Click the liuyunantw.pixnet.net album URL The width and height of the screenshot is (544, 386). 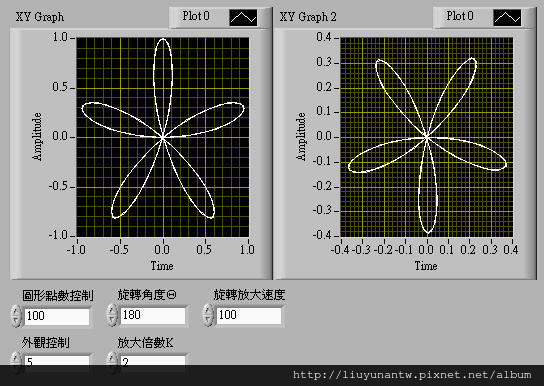coord(412,375)
